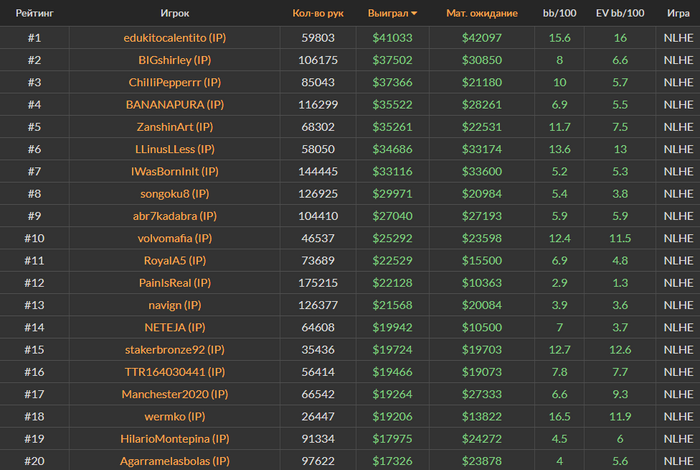Click songoku8 (IP) player name
Image resolution: width=700 pixels, height=470 pixels.
pyautogui.click(x=175, y=194)
